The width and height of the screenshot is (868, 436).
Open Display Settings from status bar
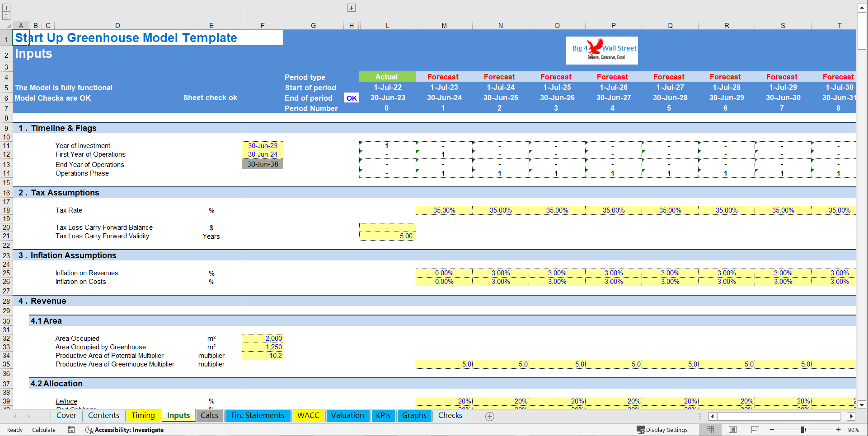coord(663,430)
